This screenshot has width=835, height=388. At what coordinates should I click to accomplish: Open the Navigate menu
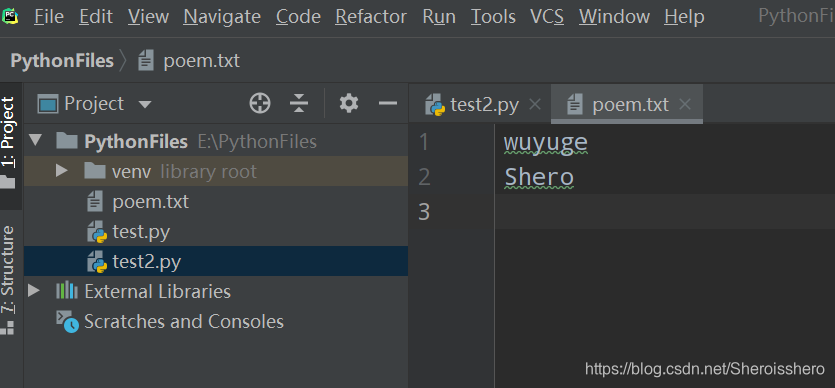[x=222, y=17]
